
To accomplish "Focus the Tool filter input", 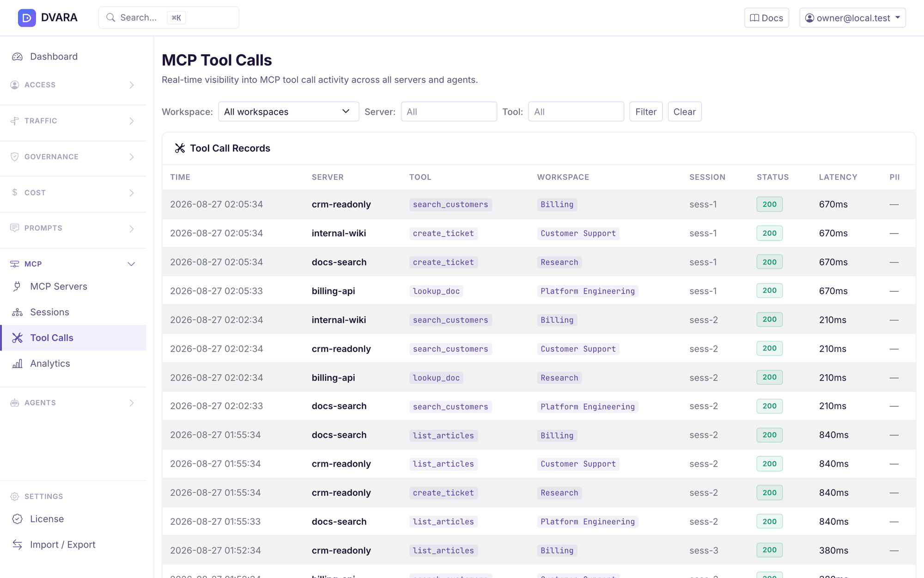I will [576, 111].
